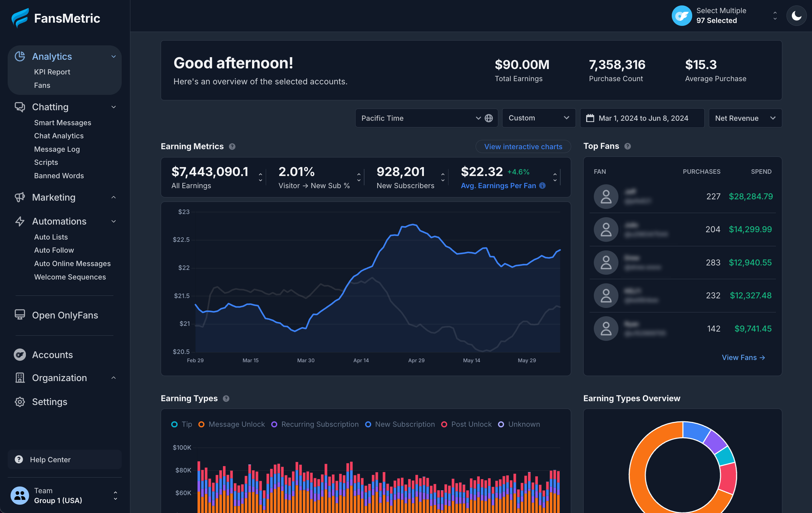Viewport: 812px width, 513px height.
Task: Click Top Fans help question icon
Action: tap(627, 146)
